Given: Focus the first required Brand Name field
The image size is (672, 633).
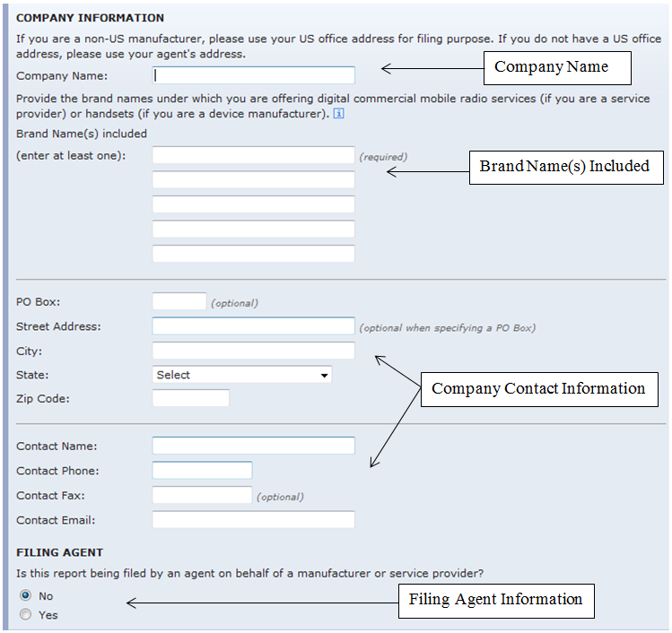Looking at the screenshot, I should coord(254,155).
